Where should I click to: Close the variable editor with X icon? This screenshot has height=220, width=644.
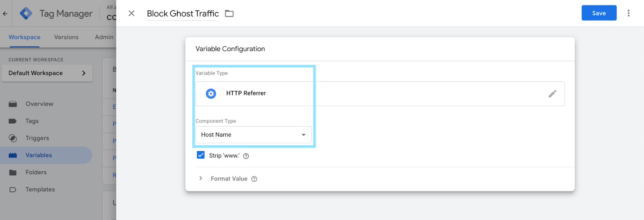131,13
